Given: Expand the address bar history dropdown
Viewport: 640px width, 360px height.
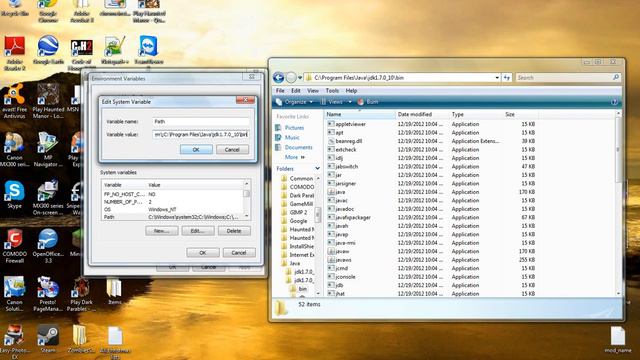Looking at the screenshot, I should [497, 78].
